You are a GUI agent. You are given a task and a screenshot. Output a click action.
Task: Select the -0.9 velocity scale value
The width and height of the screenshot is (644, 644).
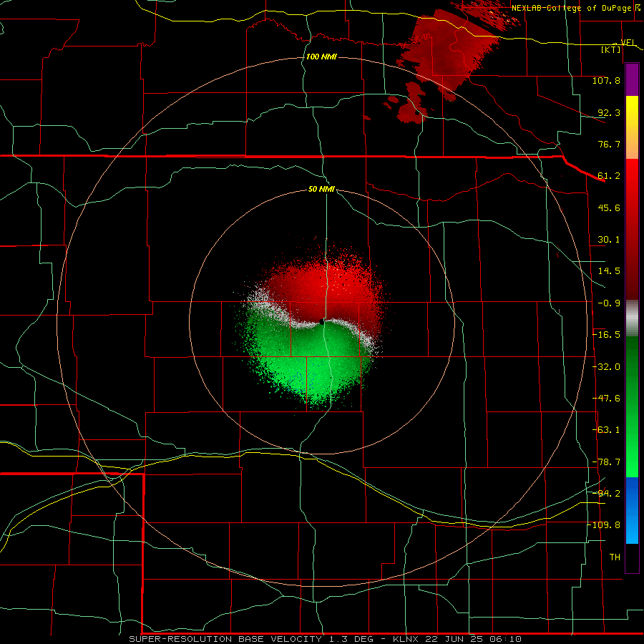click(x=609, y=303)
